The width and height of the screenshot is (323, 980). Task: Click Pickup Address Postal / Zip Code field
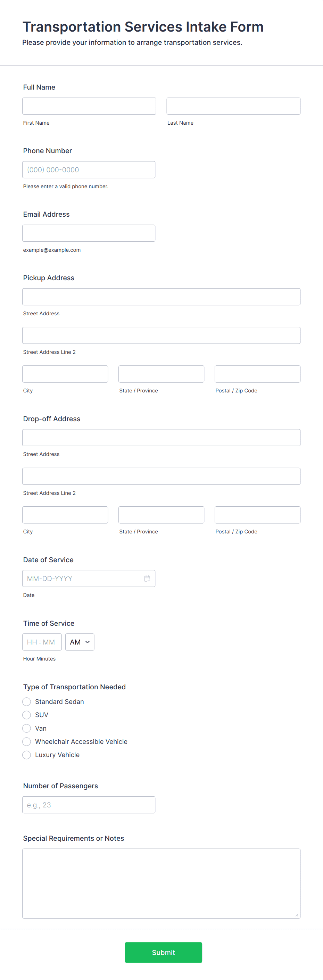[258, 374]
